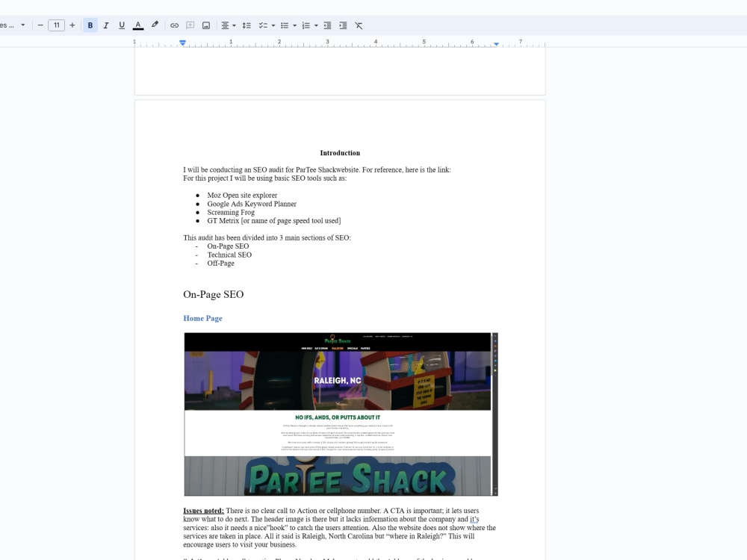Click the numbered list icon
The image size is (747, 560).
coord(306,25)
